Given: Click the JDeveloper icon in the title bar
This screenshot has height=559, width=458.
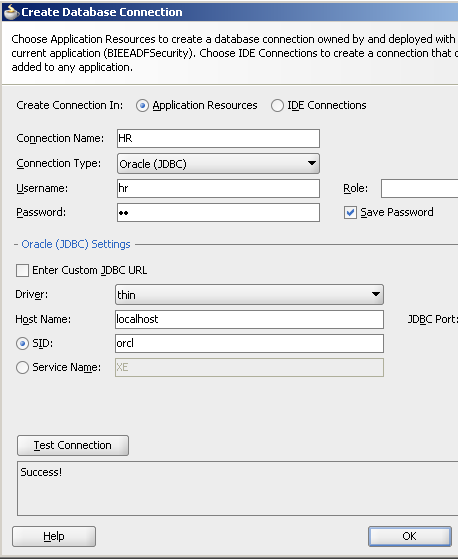Looking at the screenshot, I should (11, 12).
